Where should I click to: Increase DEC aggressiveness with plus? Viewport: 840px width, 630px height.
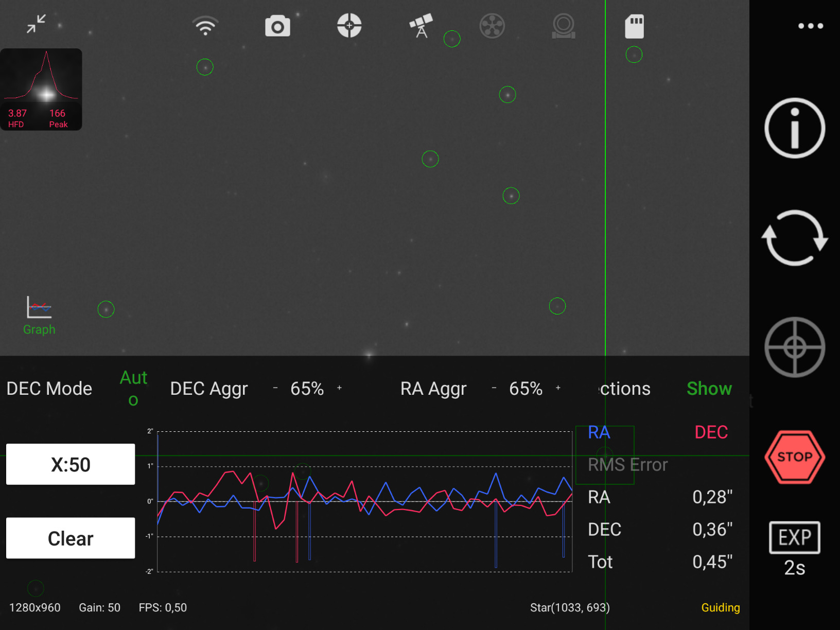pos(340,388)
